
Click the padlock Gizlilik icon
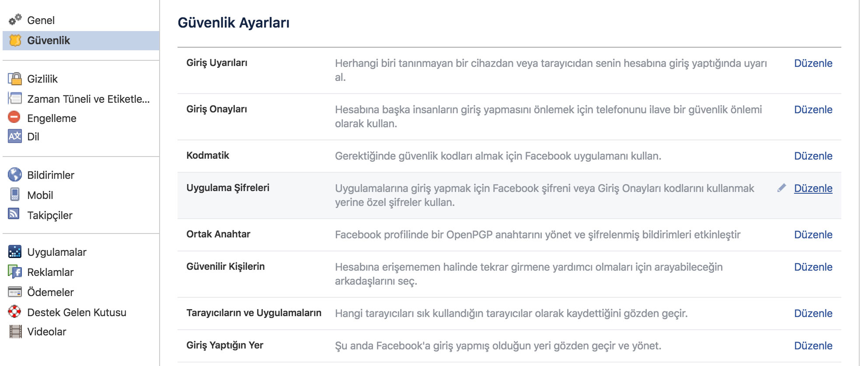[x=15, y=79]
